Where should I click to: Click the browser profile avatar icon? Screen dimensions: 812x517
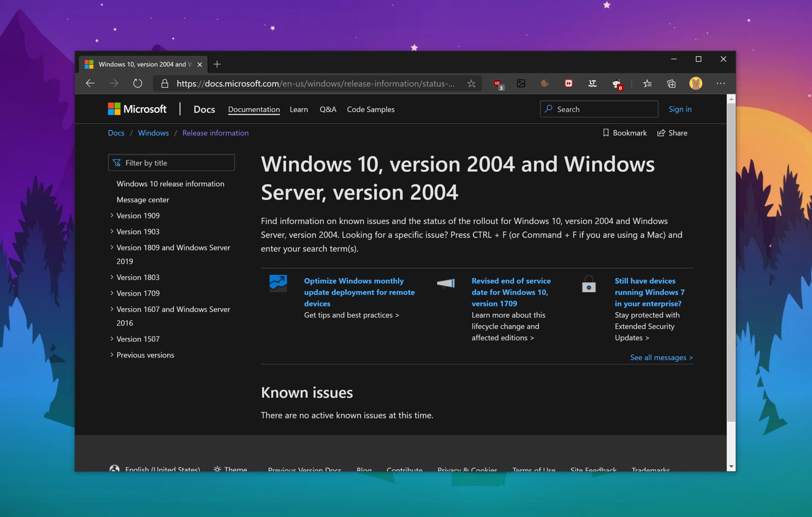(x=695, y=83)
